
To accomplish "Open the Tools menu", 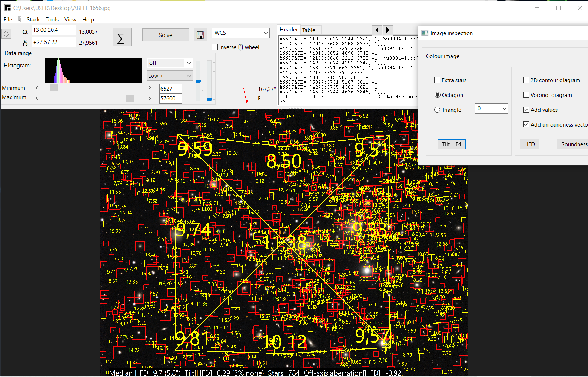I will coord(52,20).
